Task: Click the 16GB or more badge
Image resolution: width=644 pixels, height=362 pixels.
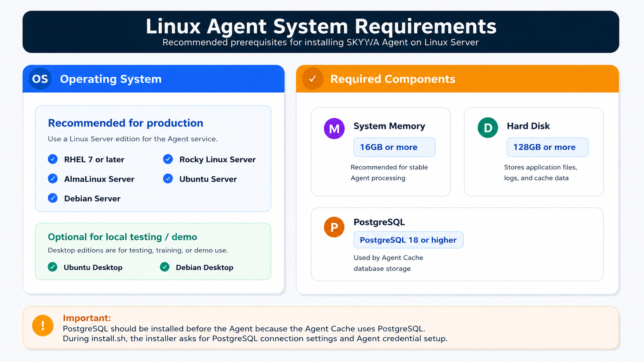Action: tap(394, 147)
